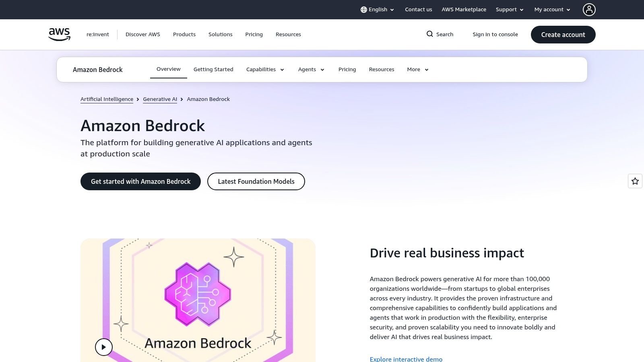644x362 pixels.
Task: Click Create account button
Action: click(563, 35)
